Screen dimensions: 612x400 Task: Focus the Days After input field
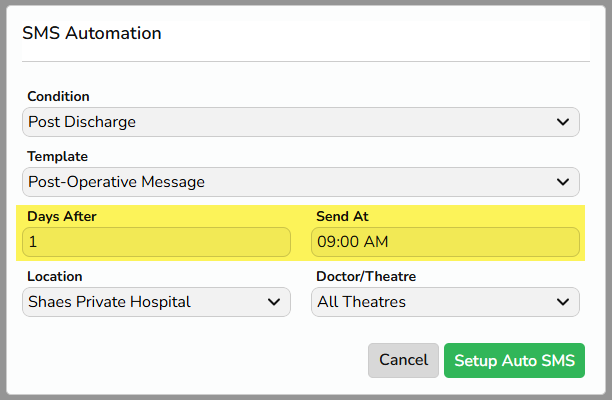point(156,242)
